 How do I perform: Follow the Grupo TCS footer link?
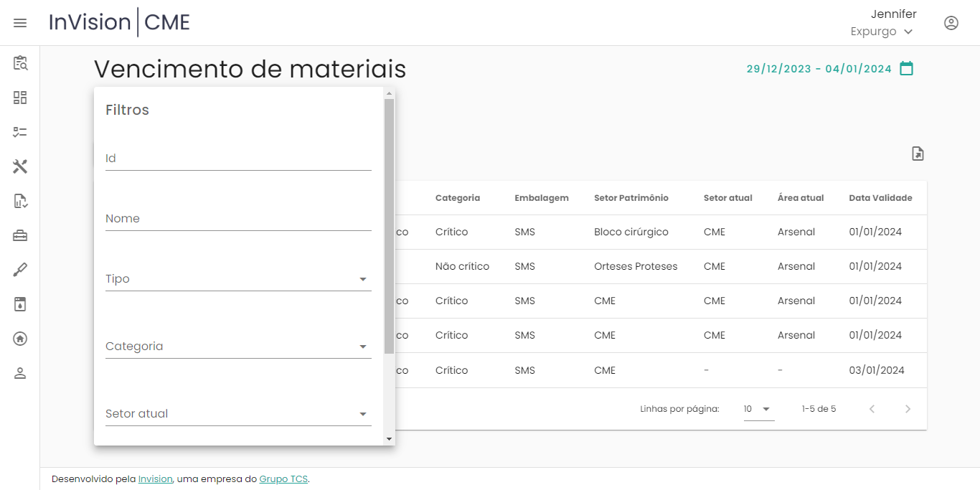[x=283, y=479]
